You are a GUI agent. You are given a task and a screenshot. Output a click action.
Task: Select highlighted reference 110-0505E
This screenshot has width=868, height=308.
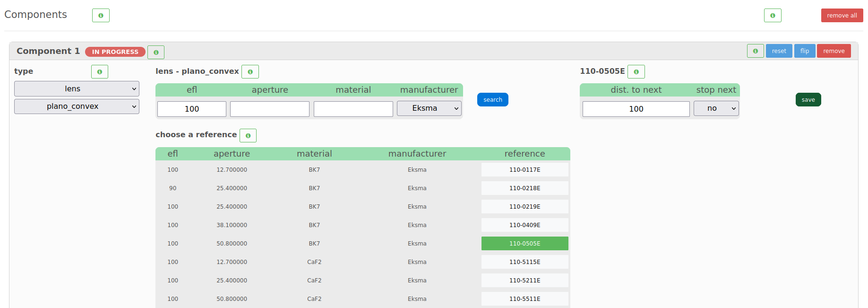pos(525,243)
